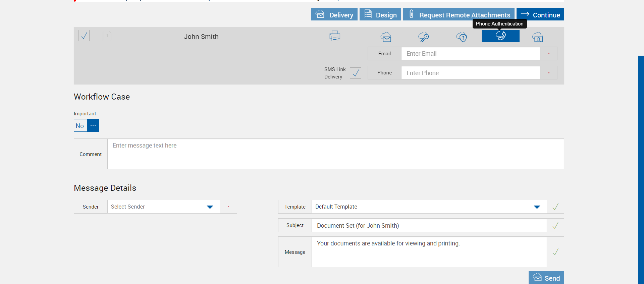Toggle the Important No switch
The image size is (644, 284).
(x=80, y=126)
